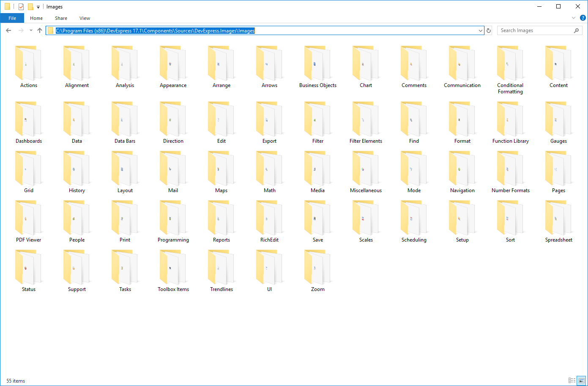
Task: Open the View ribbon tab
Action: coord(85,18)
